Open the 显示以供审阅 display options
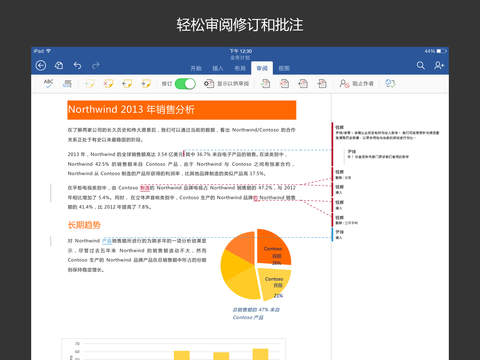Viewport: 480px width, 360px height. click(x=227, y=84)
